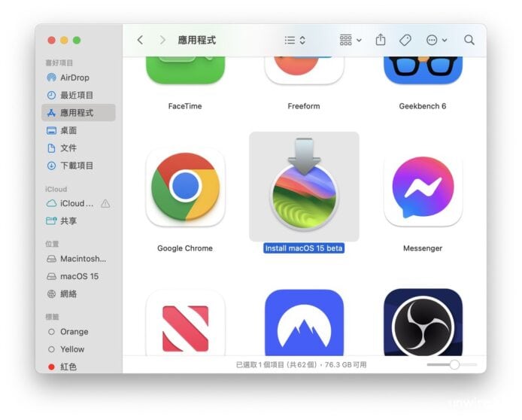Adjust the icon size slider
Viewport: 522px width, 420px height.
pyautogui.click(x=454, y=364)
